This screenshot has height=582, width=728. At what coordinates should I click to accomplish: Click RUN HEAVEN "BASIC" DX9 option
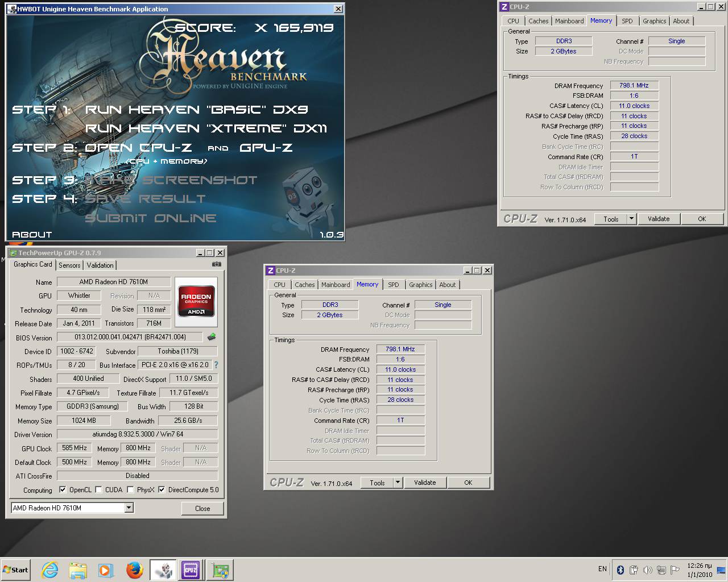click(197, 109)
